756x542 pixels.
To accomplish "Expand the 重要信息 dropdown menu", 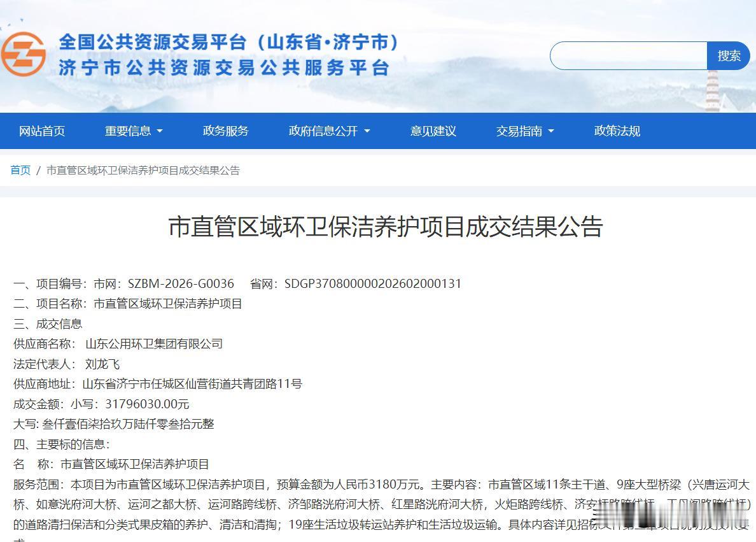I will click(134, 131).
